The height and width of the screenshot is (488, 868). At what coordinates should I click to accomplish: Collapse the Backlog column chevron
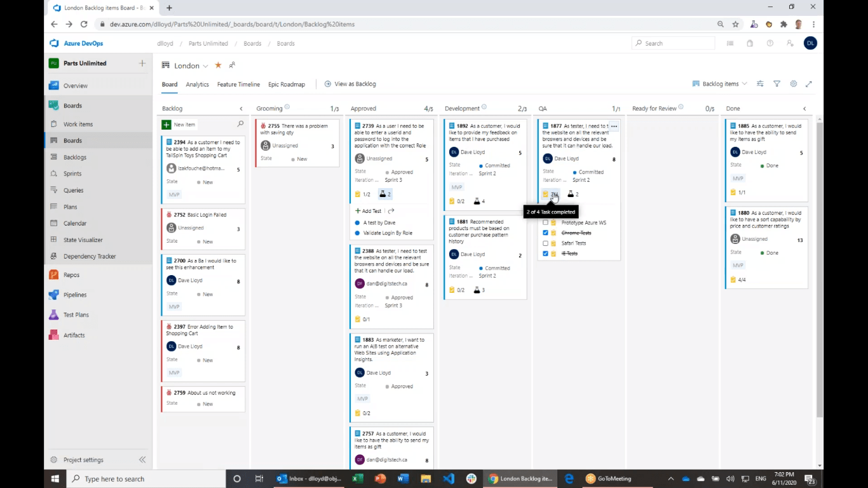tap(241, 109)
